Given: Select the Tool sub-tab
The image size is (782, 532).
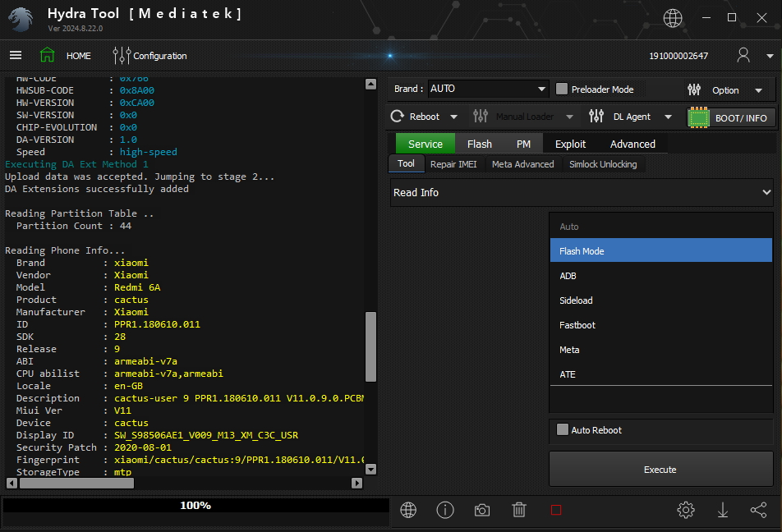Looking at the screenshot, I should pyautogui.click(x=406, y=163).
